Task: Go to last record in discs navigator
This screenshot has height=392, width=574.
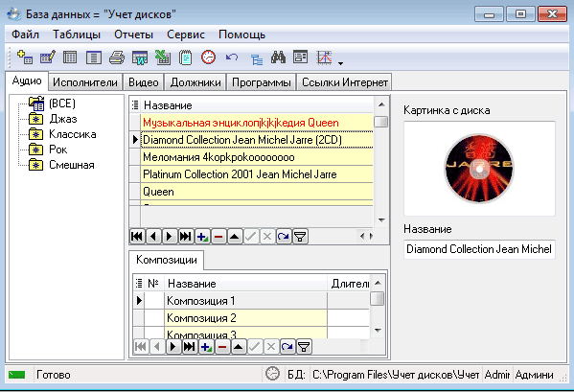Action: 186,237
